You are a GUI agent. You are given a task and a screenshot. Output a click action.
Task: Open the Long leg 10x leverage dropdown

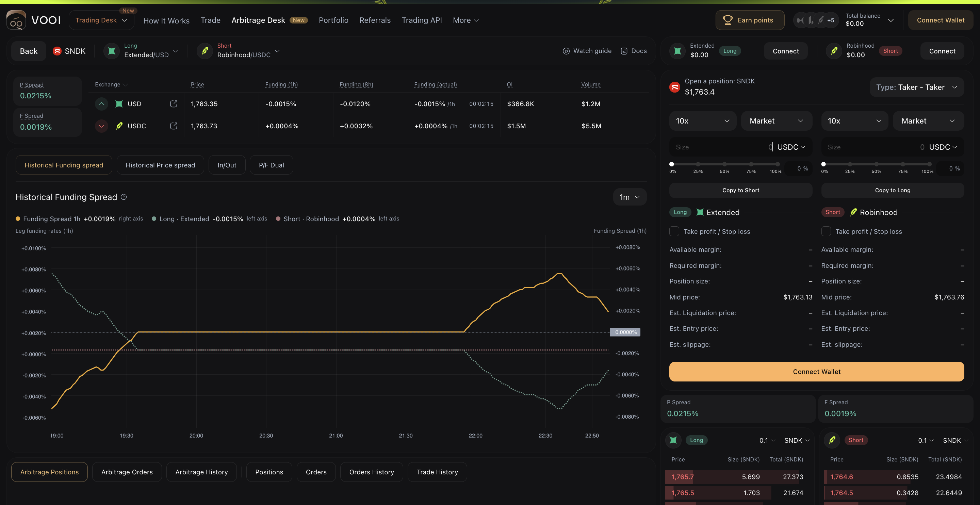click(x=703, y=121)
